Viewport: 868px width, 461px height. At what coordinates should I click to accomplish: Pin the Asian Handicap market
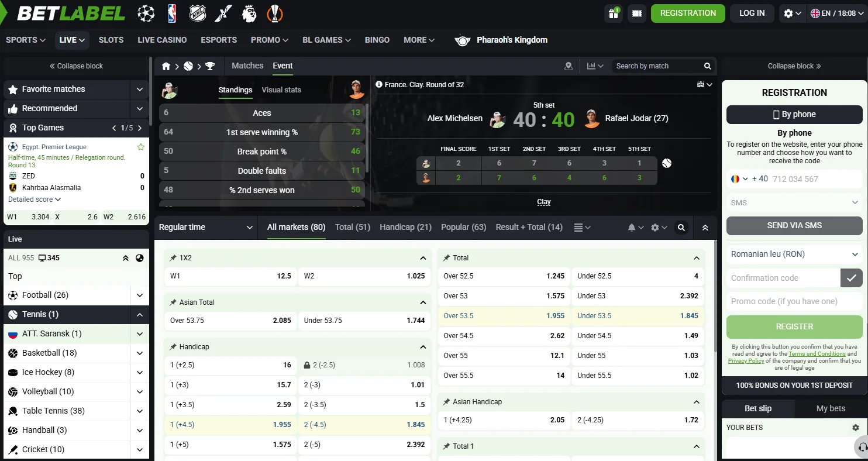(447, 402)
